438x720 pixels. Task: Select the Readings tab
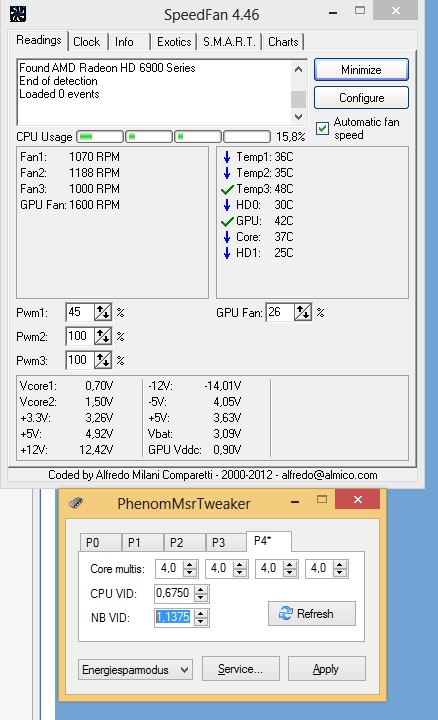(x=39, y=40)
